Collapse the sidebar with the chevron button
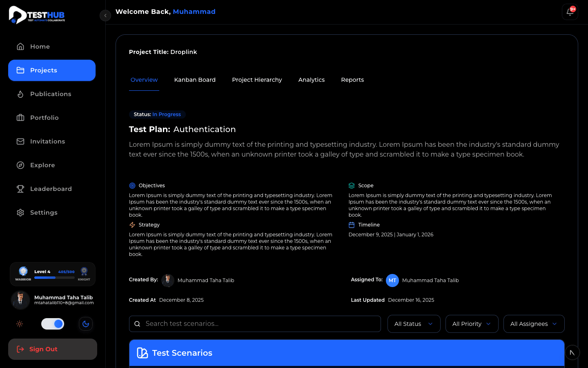588x368 pixels. click(105, 16)
